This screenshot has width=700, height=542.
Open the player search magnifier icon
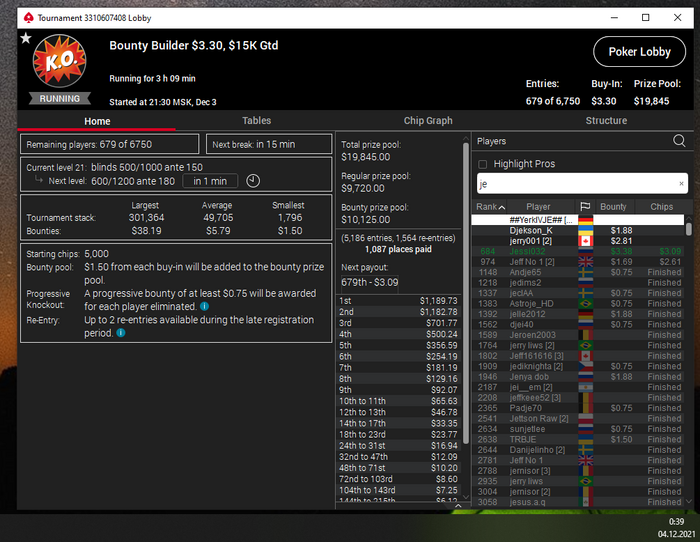point(679,141)
